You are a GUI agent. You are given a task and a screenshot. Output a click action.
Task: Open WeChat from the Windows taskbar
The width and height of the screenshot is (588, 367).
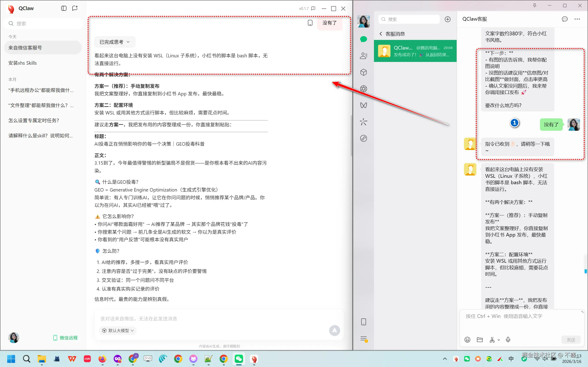tap(239, 359)
